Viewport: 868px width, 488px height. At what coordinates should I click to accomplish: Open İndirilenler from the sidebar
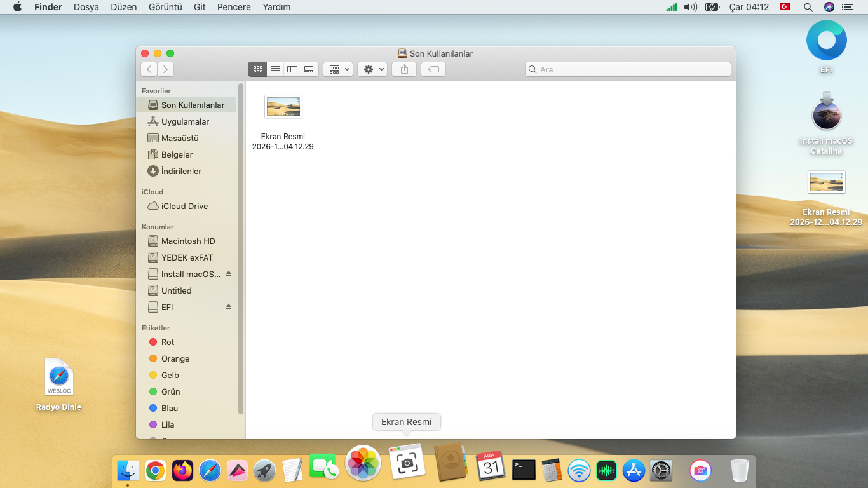pos(181,171)
